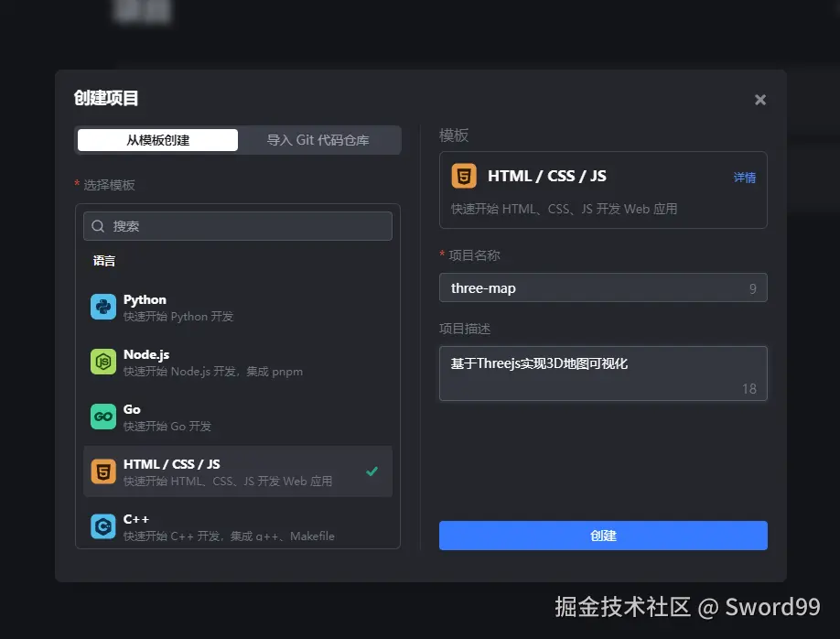The height and width of the screenshot is (639, 840).
Task: Click the 模板 heading label
Action: [x=454, y=135]
